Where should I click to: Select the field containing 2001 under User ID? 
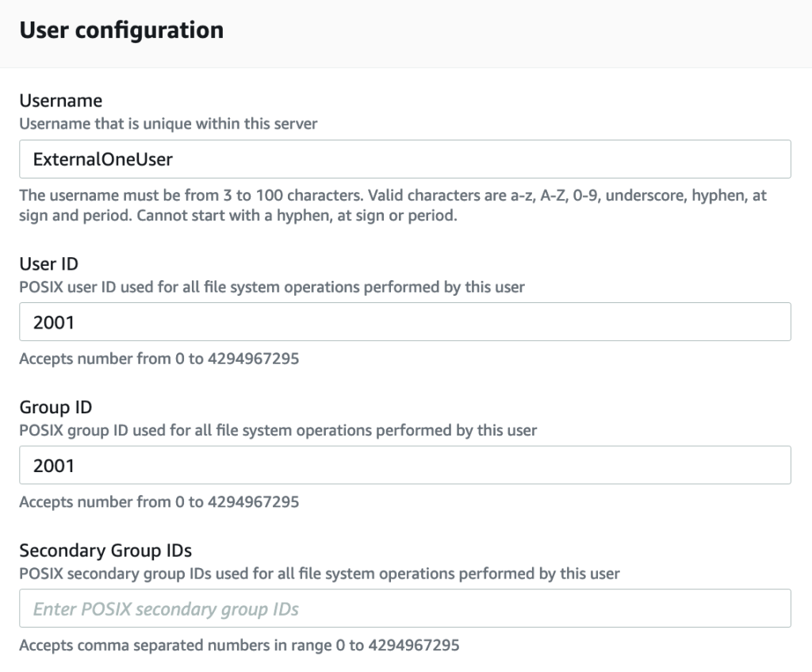point(404,321)
